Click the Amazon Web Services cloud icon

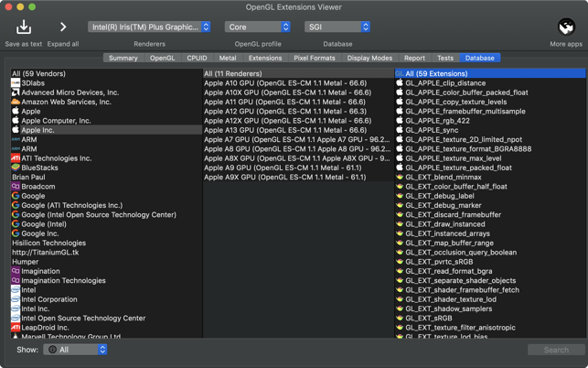pyautogui.click(x=16, y=102)
